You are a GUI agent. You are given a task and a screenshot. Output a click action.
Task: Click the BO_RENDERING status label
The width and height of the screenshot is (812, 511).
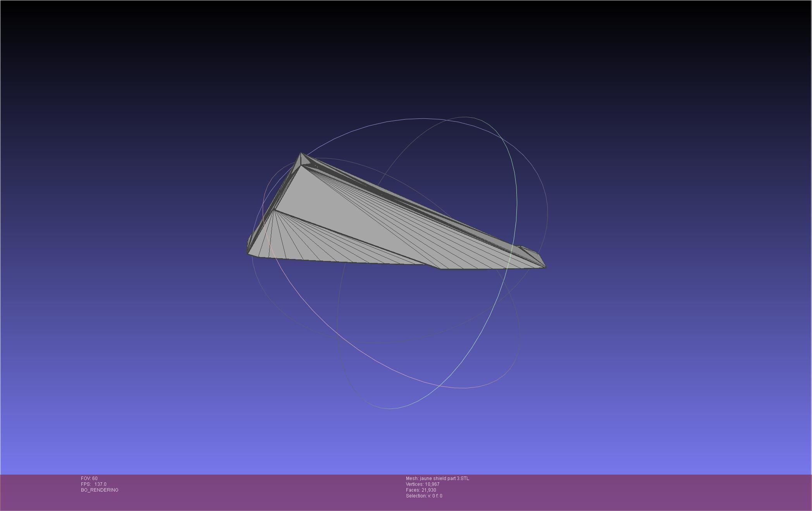click(100, 490)
